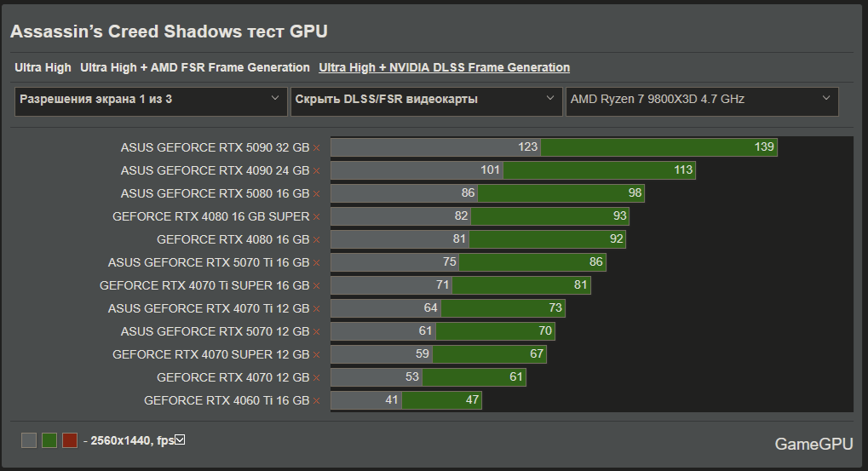Click the green legend color swatch
868x471 pixels.
[49, 440]
